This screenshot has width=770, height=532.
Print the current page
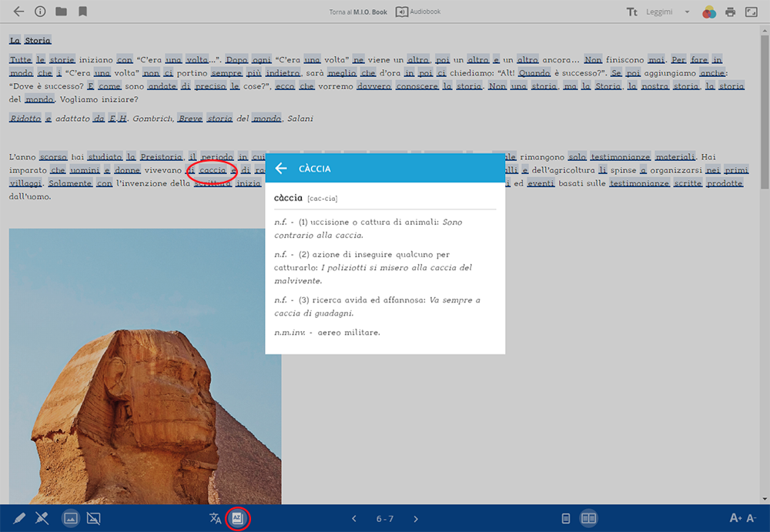(730, 12)
